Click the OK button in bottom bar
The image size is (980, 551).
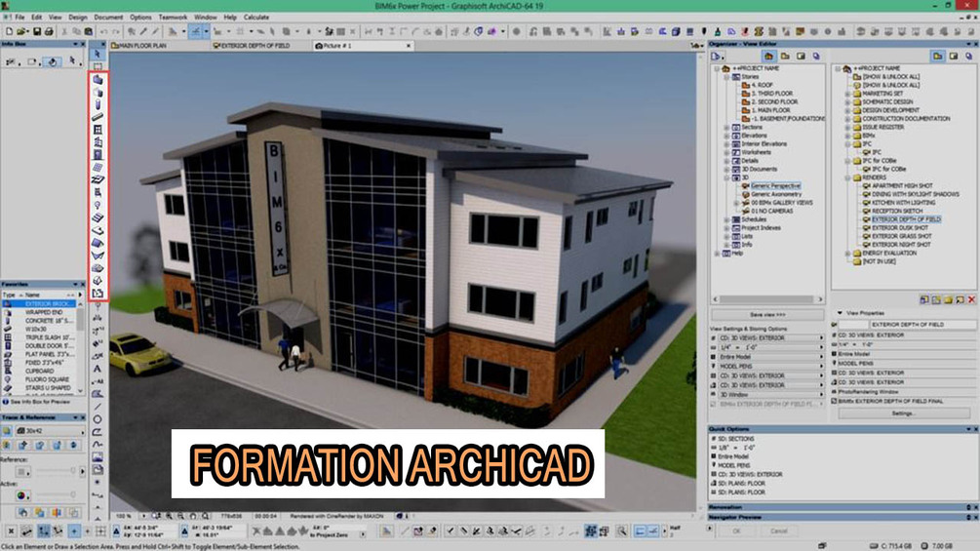click(736, 531)
